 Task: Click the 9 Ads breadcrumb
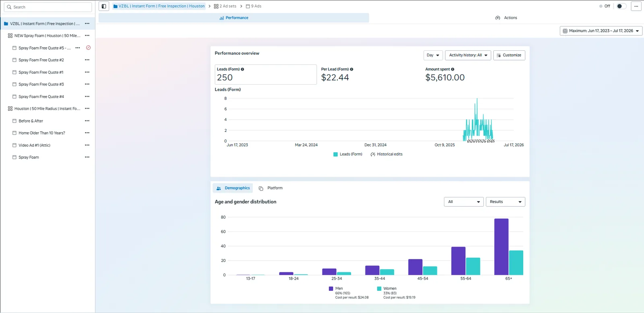(x=254, y=6)
